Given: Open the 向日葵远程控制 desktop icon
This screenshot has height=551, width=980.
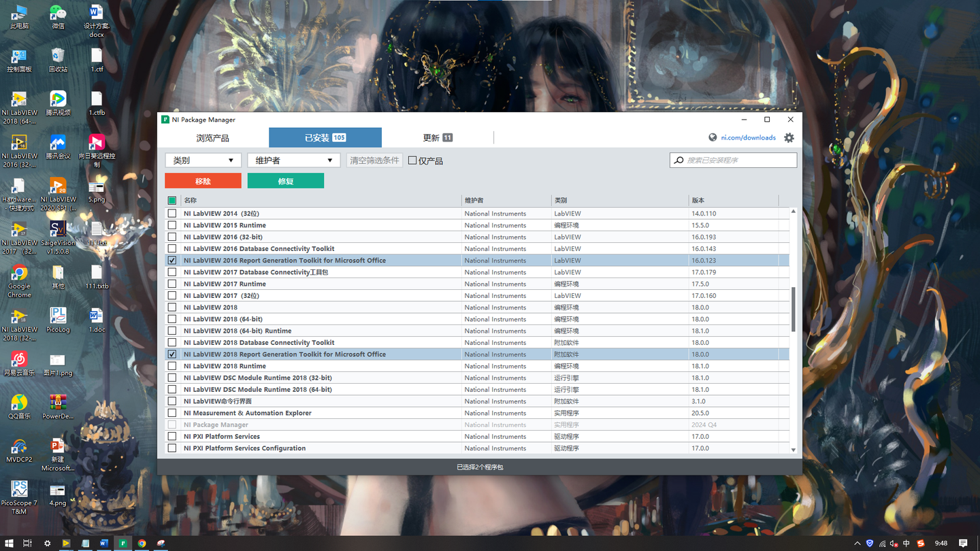Looking at the screenshot, I should pos(97,150).
